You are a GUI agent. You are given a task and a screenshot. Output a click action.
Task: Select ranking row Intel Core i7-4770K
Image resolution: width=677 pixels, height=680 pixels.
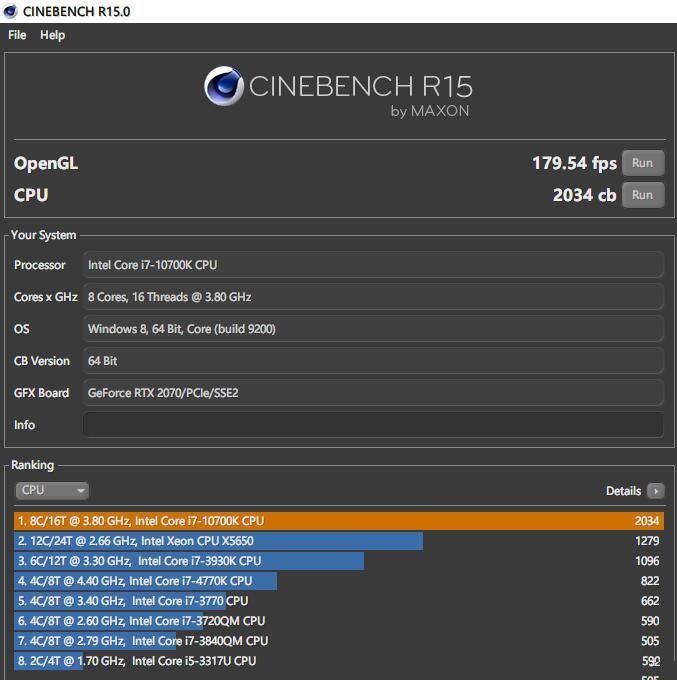pos(339,581)
